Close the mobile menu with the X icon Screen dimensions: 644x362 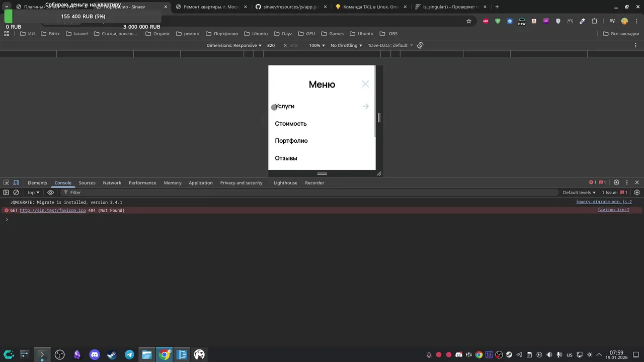coord(365,84)
